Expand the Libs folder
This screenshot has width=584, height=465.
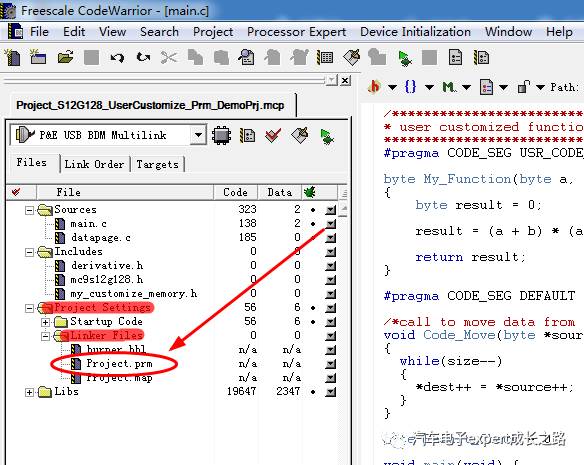29,392
